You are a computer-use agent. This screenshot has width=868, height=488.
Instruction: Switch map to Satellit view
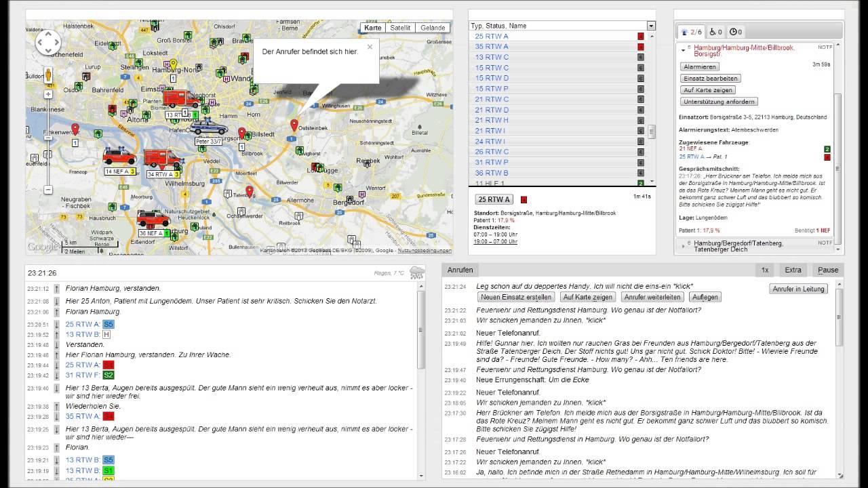click(x=400, y=28)
